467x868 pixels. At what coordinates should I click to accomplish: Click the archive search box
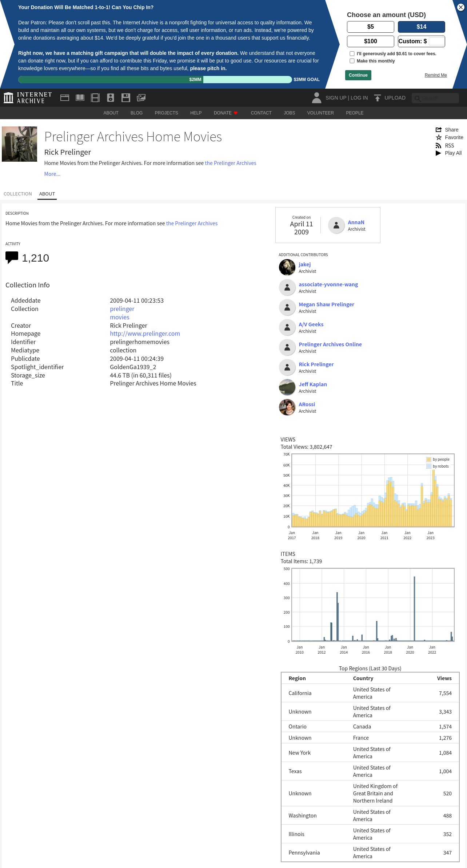[435, 98]
